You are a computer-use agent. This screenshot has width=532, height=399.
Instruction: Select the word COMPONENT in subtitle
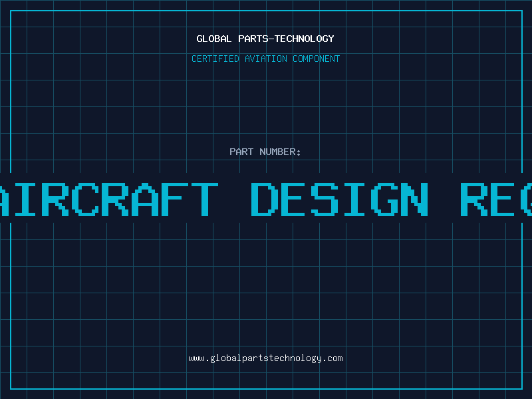click(316, 59)
